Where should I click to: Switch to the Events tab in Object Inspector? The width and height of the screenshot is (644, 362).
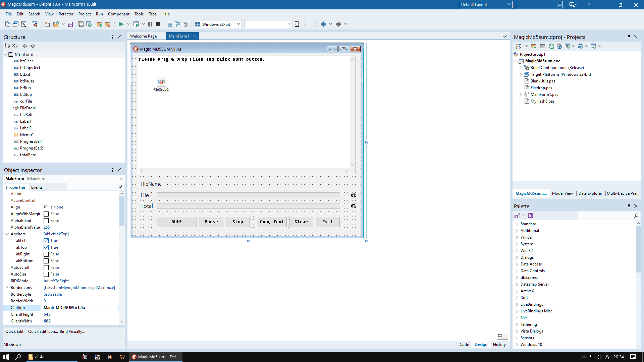pyautogui.click(x=37, y=187)
